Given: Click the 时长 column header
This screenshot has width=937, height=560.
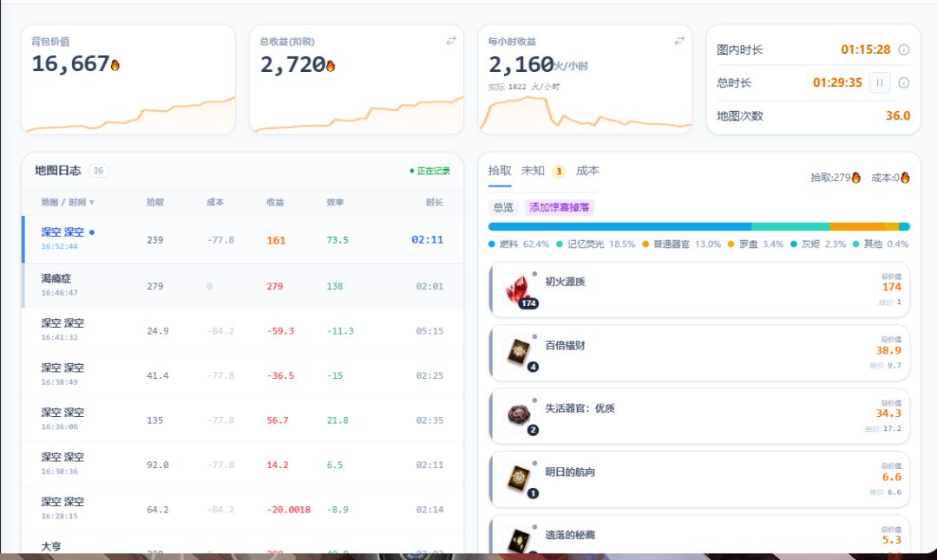Looking at the screenshot, I should click(x=435, y=202).
